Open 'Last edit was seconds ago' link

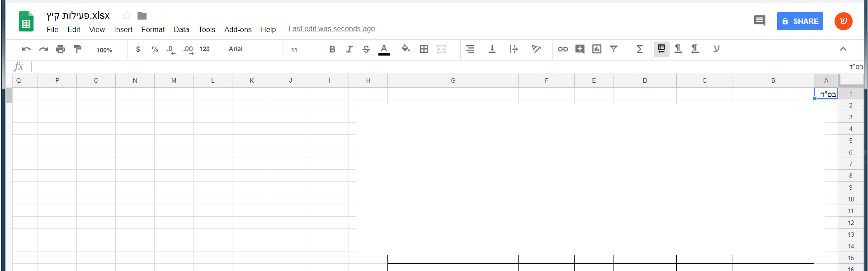331,29
